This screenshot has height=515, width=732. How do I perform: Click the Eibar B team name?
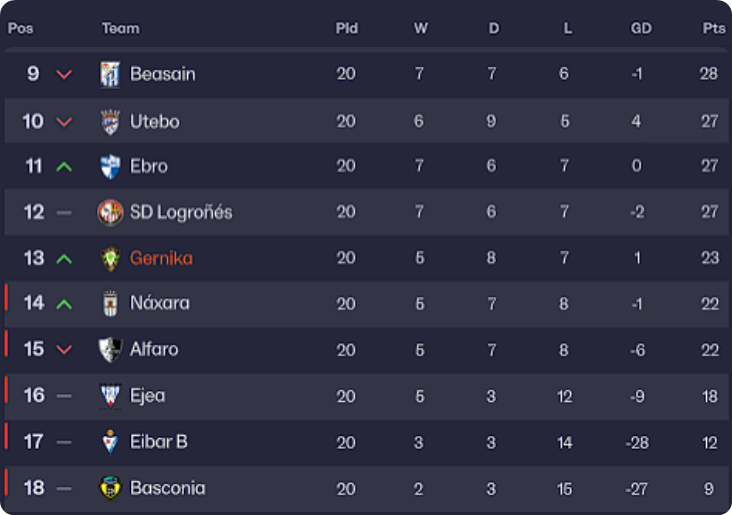(159, 441)
